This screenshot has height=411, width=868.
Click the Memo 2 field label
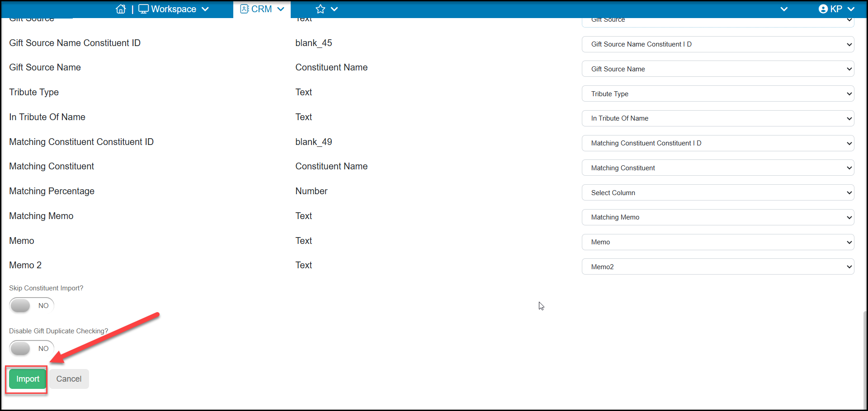(25, 265)
